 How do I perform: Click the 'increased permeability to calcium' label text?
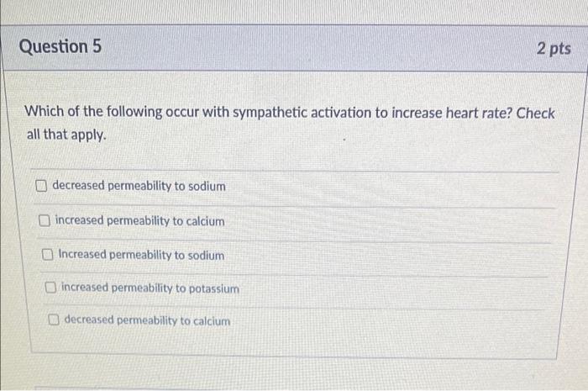click(x=140, y=221)
